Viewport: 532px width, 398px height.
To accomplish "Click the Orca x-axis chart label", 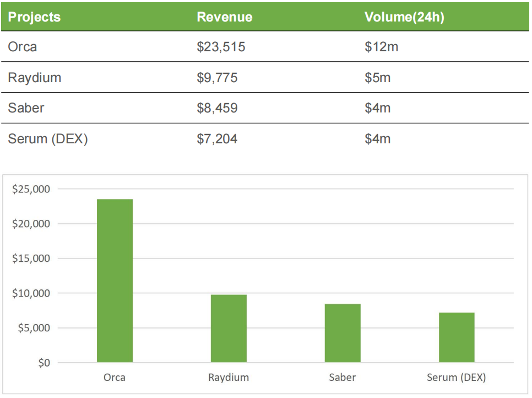I will pos(115,377).
